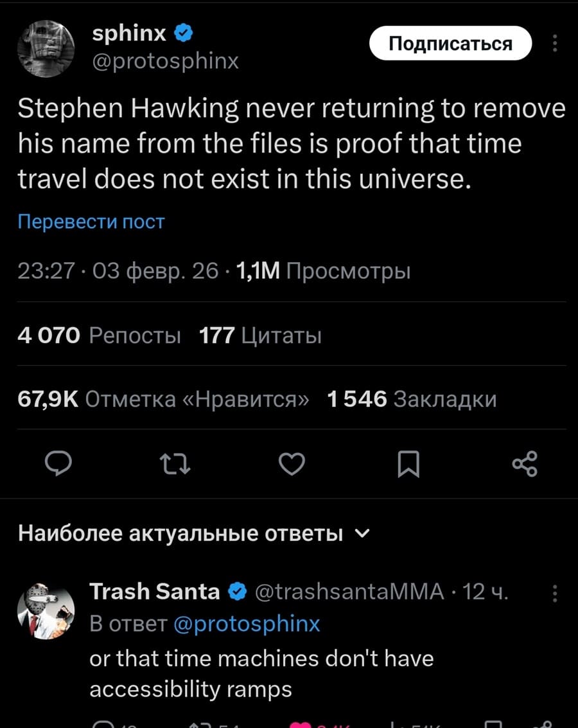The height and width of the screenshot is (728, 578).
Task: Tap the @protosphinx handle under sphinx
Action: (x=166, y=61)
